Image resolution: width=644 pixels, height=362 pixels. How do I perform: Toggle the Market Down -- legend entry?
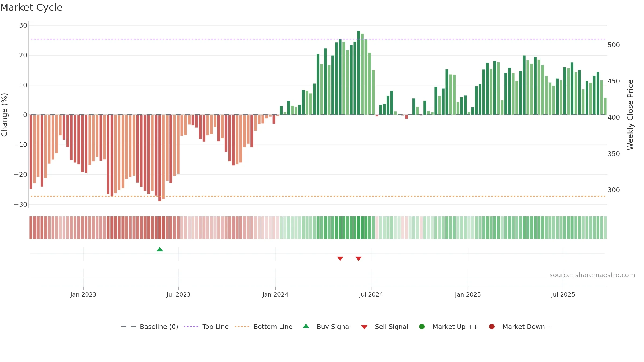pos(520,327)
